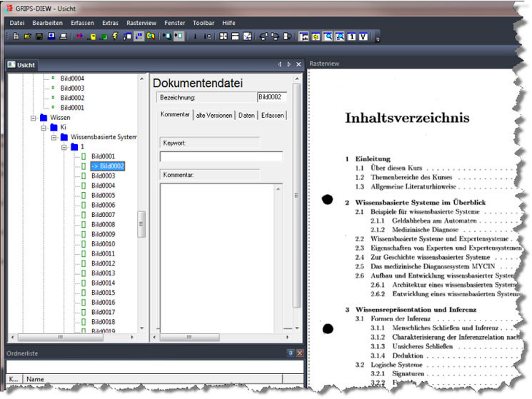
Task: Click the info 'i' toolbar icon
Action: pyautogui.click(x=195, y=36)
